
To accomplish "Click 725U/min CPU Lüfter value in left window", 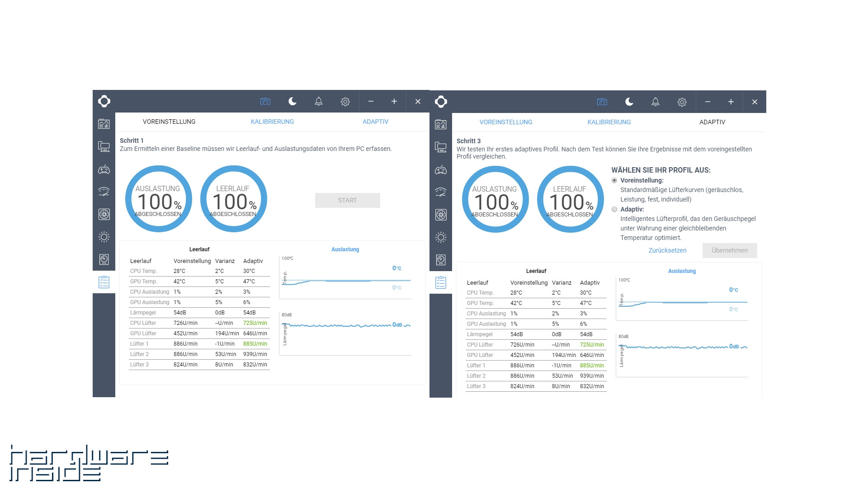I will click(255, 323).
